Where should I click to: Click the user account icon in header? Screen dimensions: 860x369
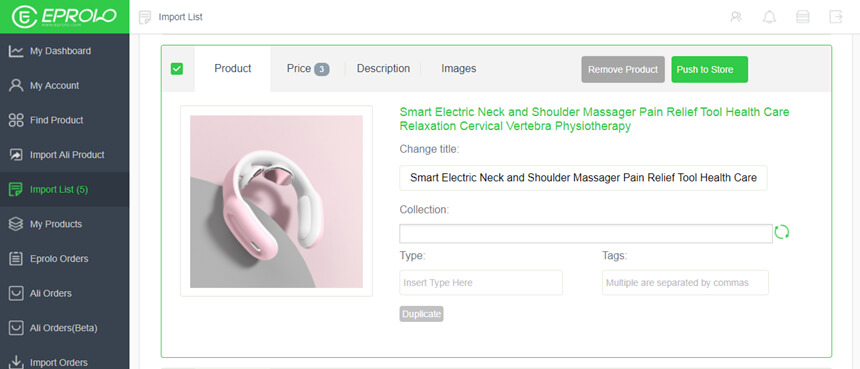[736, 17]
